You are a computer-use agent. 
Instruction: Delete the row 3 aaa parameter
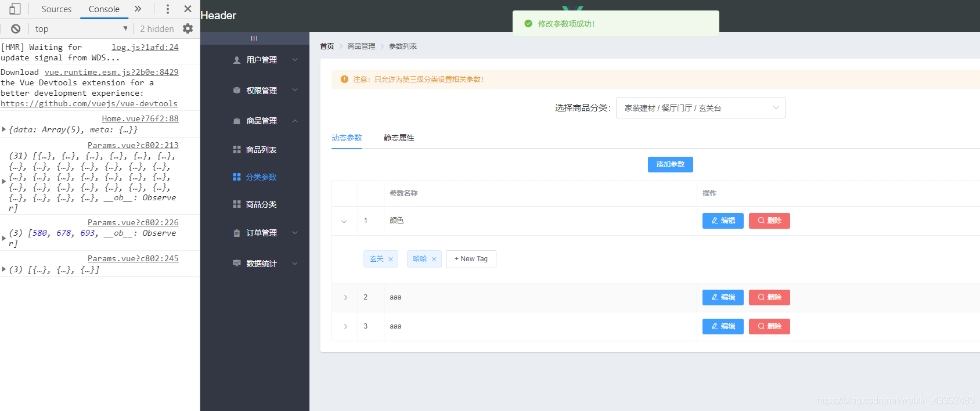769,326
